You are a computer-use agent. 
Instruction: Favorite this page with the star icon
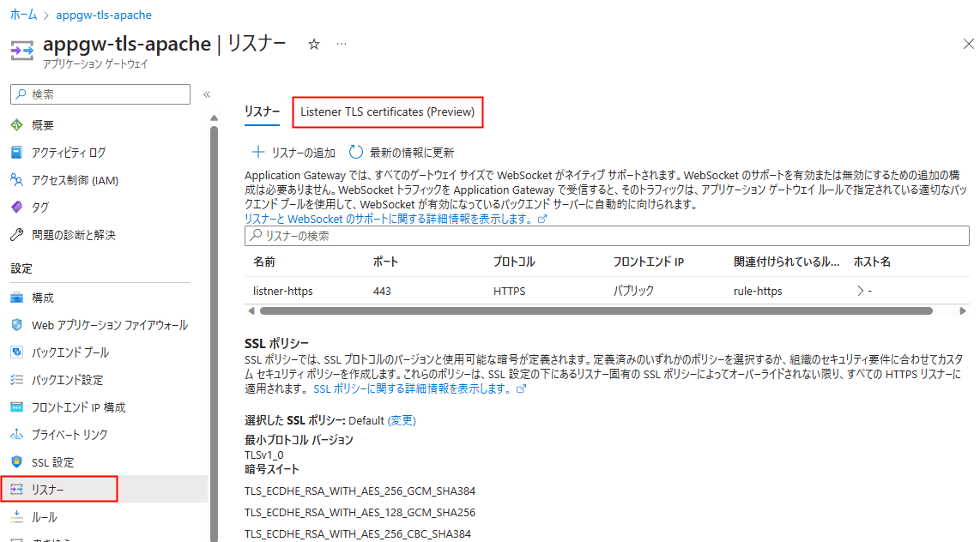point(314,45)
